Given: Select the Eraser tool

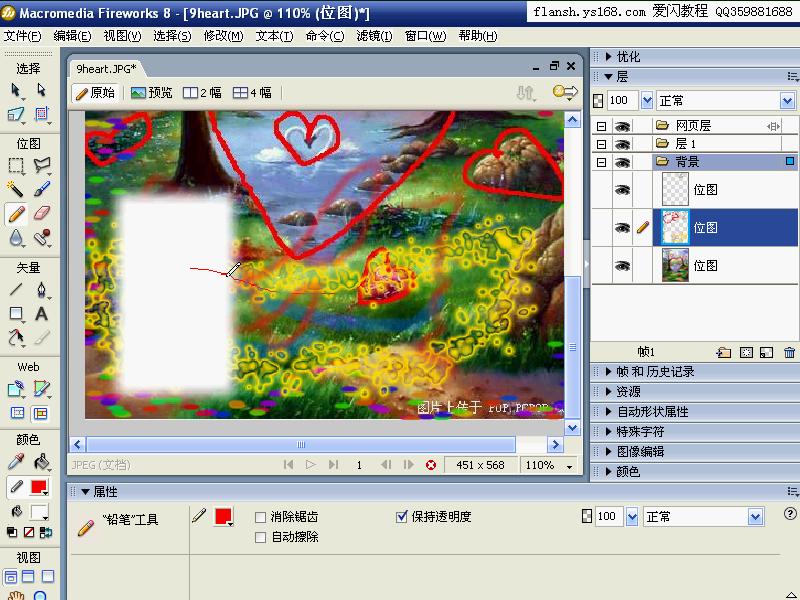Looking at the screenshot, I should (x=42, y=213).
